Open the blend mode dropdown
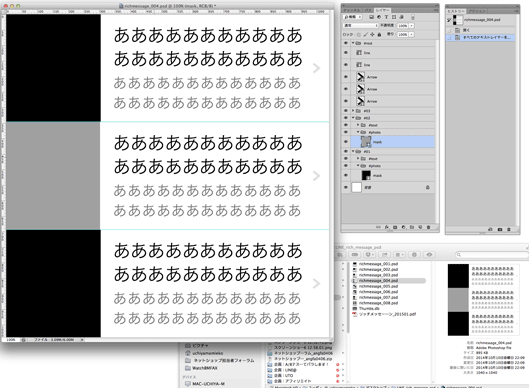This screenshot has height=388, width=529. point(360,25)
